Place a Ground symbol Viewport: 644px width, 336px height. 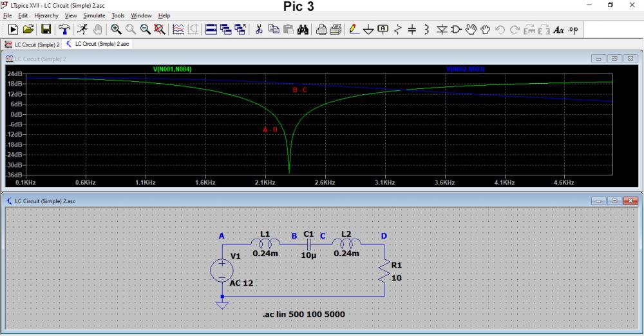368,29
